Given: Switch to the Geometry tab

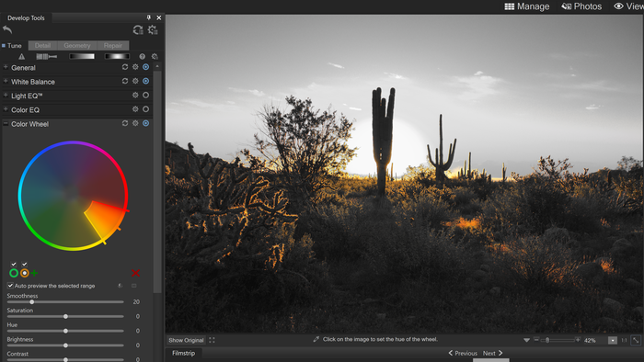Looking at the screenshot, I should pyautogui.click(x=77, y=46).
